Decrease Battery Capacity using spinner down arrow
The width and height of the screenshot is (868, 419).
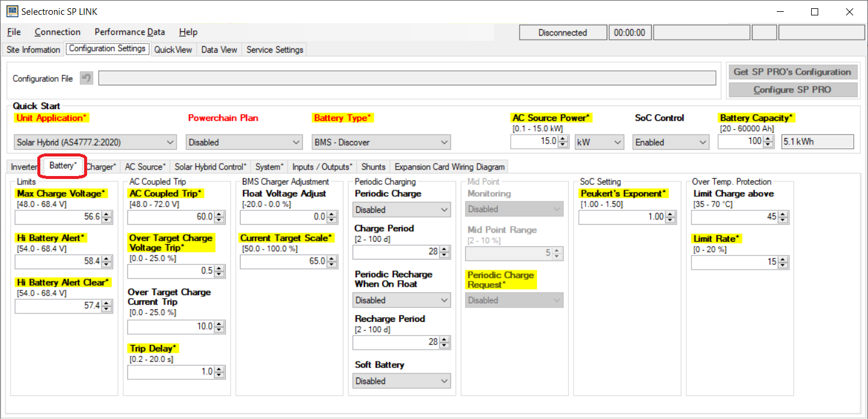point(768,145)
